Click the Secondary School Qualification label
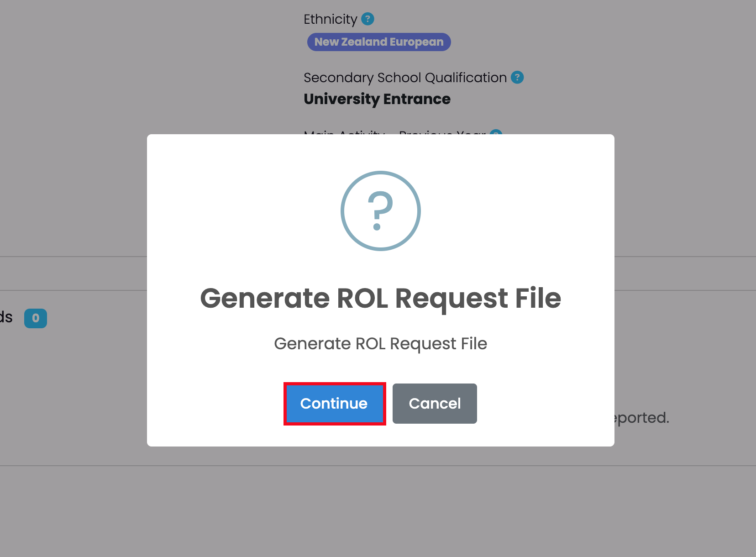Screen dimensions: 756x557 tap(405, 78)
